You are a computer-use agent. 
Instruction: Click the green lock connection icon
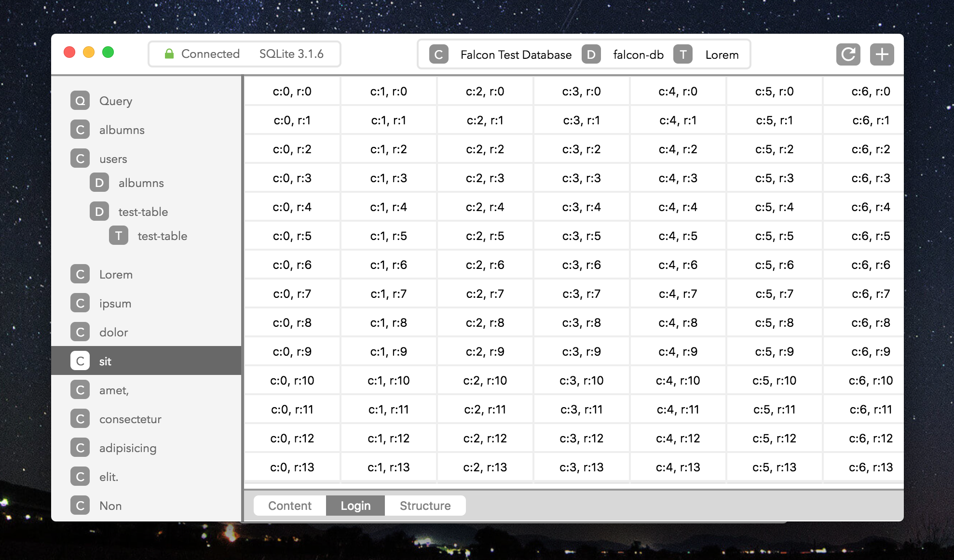coord(169,54)
